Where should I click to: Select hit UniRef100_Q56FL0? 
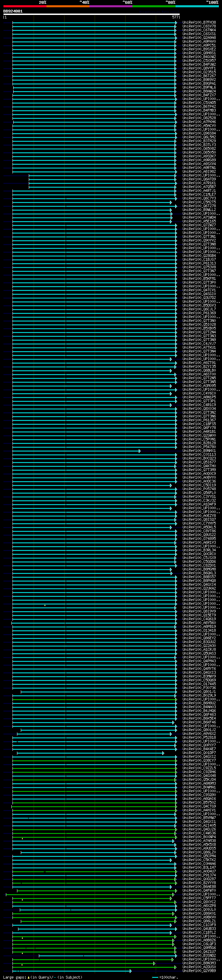pos(199,493)
